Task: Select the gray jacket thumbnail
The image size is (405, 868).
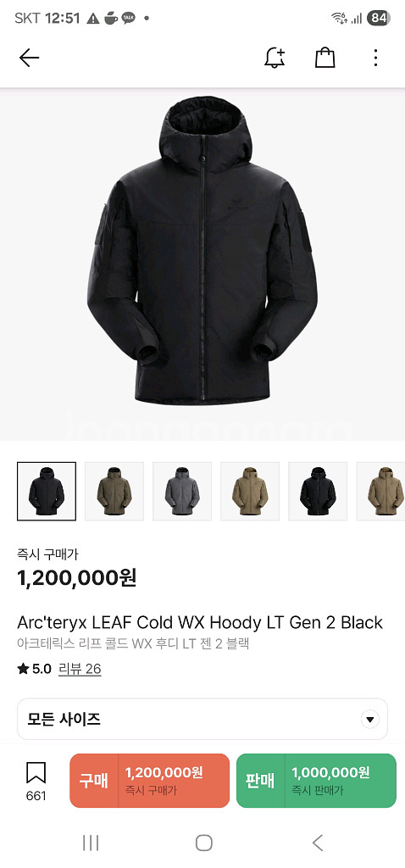Action: click(182, 491)
